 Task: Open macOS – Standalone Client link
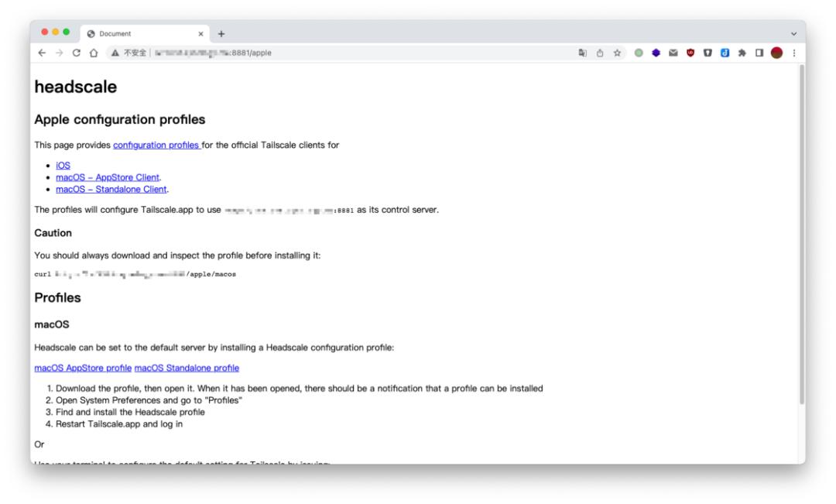pyautogui.click(x=111, y=190)
